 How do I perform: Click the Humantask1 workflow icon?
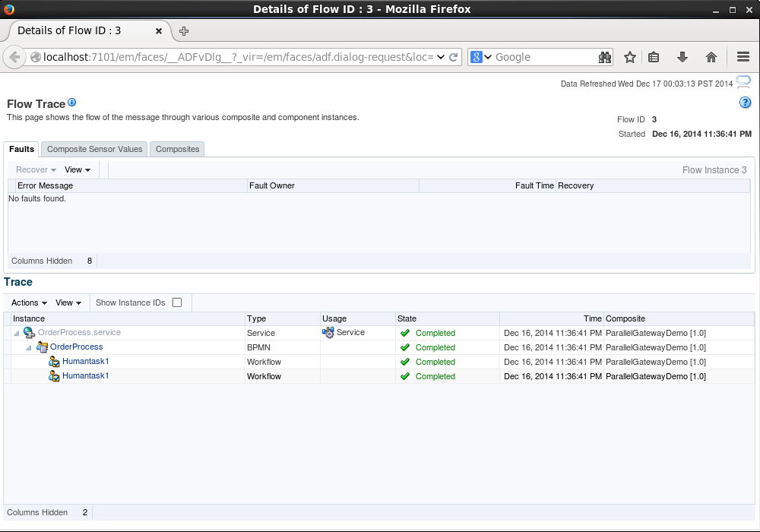tap(54, 361)
